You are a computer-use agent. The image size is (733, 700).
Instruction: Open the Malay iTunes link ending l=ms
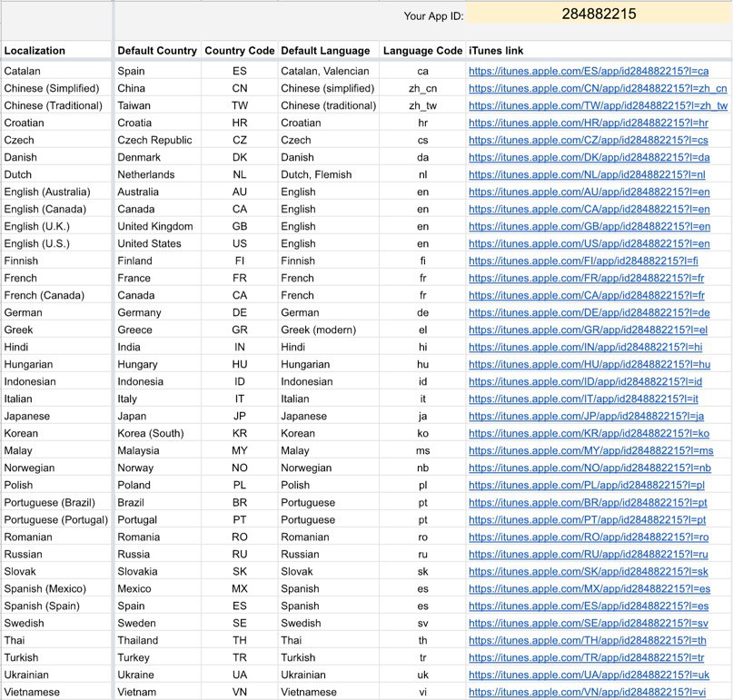point(591,451)
